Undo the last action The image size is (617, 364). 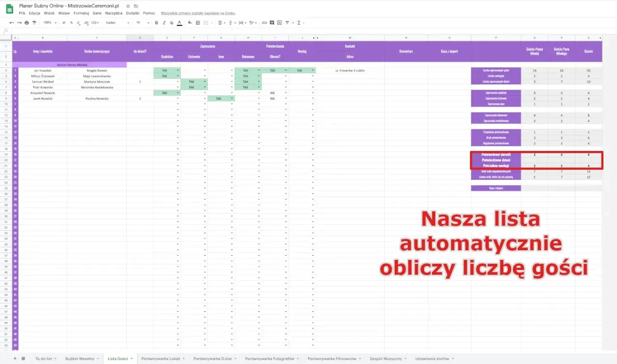pos(12,23)
